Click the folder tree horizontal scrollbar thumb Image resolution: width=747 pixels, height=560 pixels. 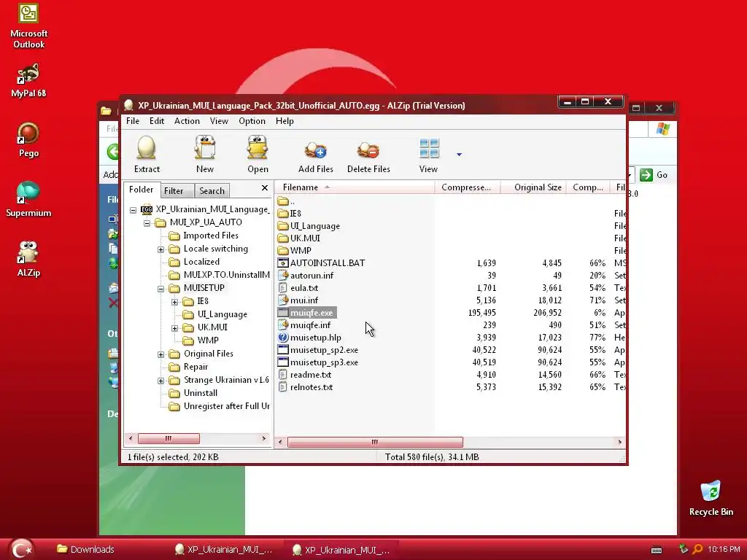point(169,438)
